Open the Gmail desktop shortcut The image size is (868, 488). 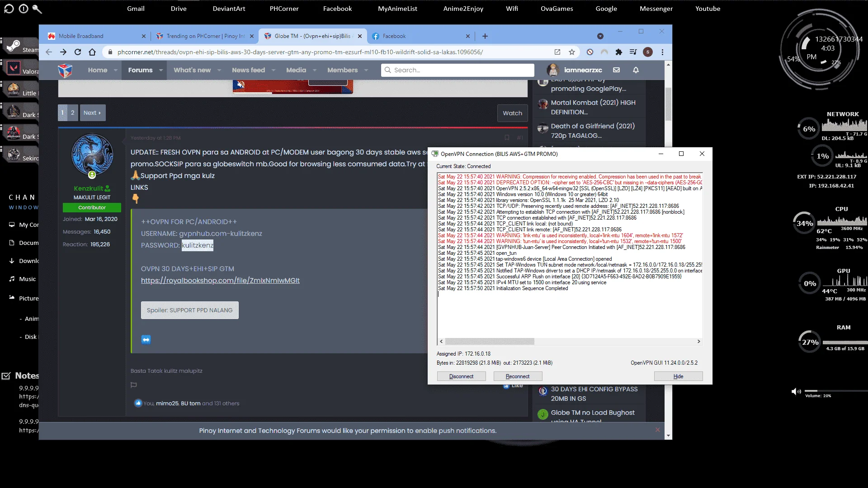tap(136, 9)
